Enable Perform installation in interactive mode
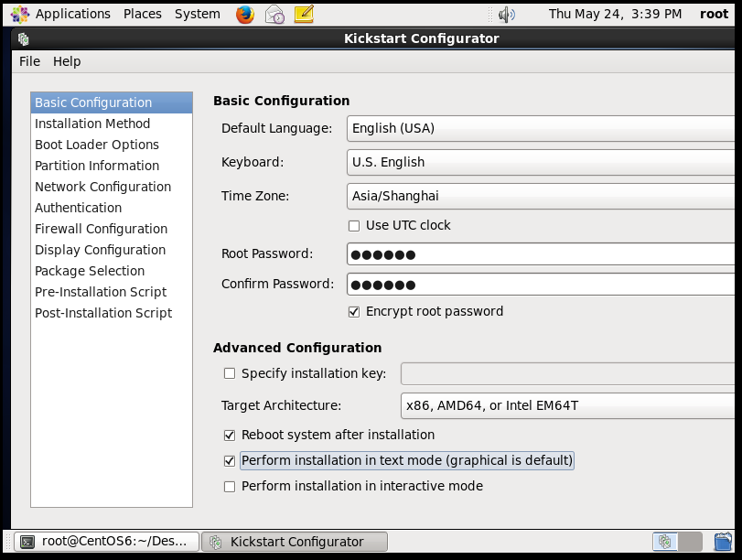The width and height of the screenshot is (742, 560). tap(230, 486)
